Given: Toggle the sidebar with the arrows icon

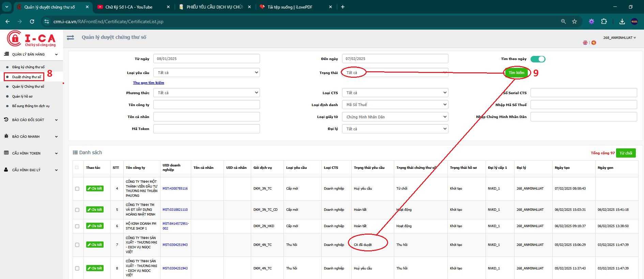Looking at the screenshot, I should 71,38.
